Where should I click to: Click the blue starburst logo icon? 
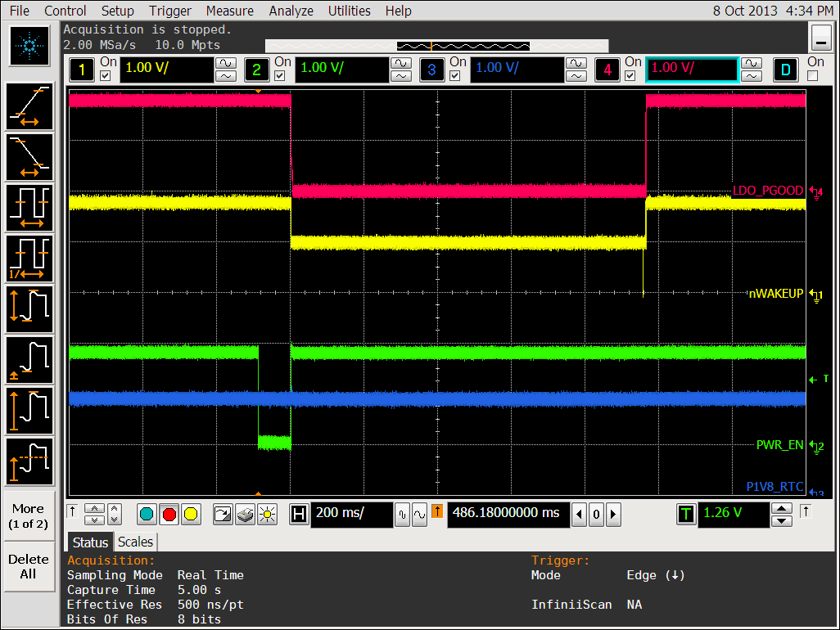pos(29,46)
